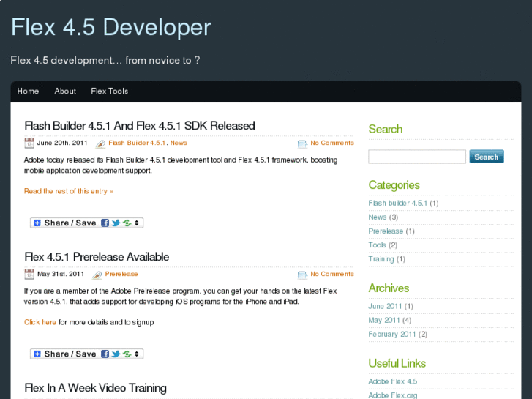Open the February 2011 archive
The image size is (532, 399).
(x=392, y=334)
